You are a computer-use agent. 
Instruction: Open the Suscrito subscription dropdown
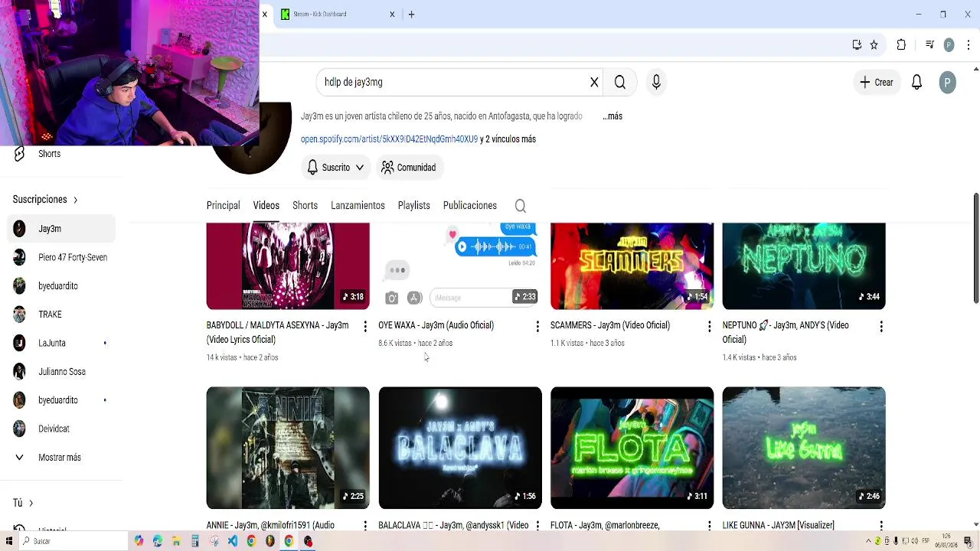[x=335, y=168]
